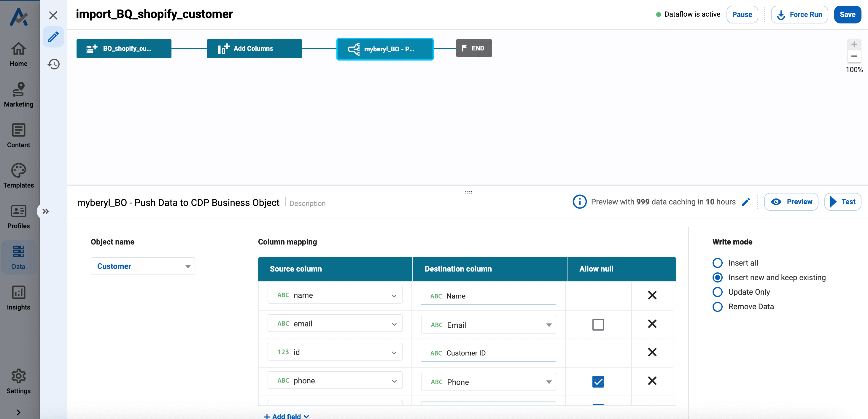868x419 pixels.
Task: Edit the data caching duration with the pencil icon
Action: [x=746, y=201]
